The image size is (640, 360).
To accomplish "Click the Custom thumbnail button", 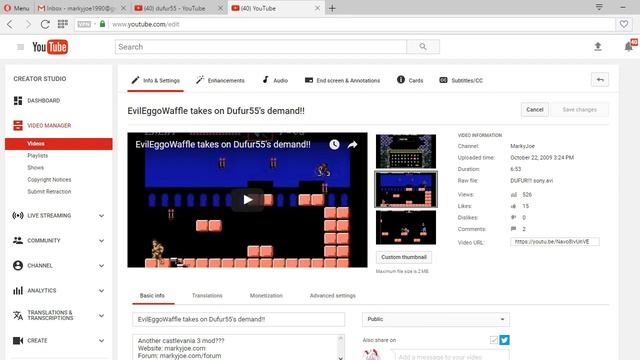I will (x=404, y=257).
